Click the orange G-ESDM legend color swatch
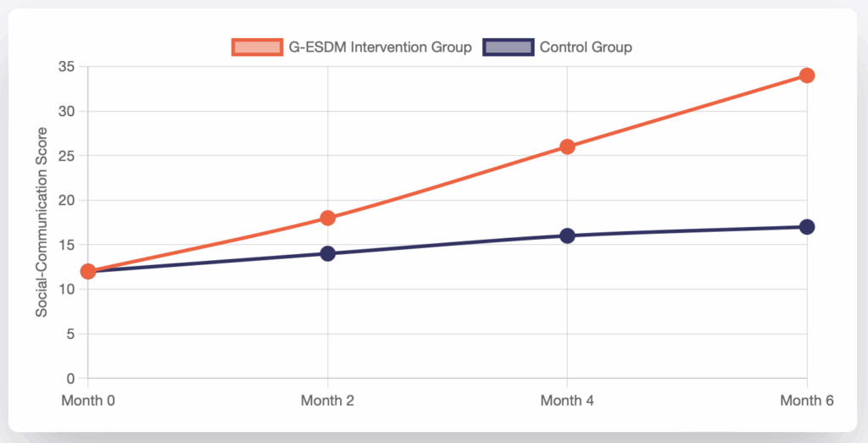Viewport: 868px width, 443px height. pos(257,47)
